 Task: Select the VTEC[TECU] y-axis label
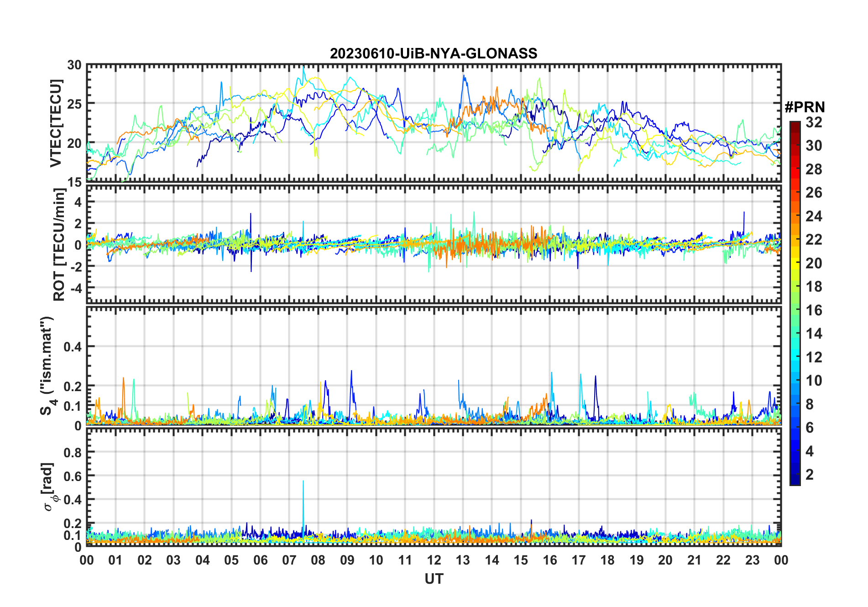coord(55,124)
